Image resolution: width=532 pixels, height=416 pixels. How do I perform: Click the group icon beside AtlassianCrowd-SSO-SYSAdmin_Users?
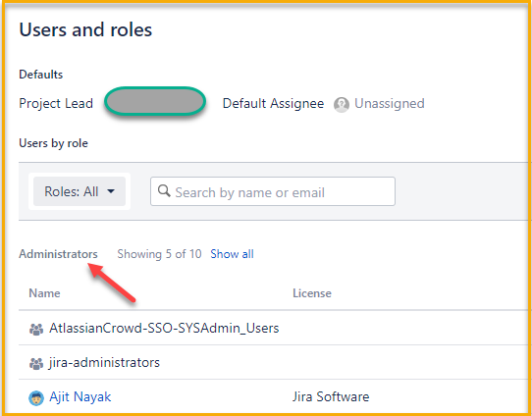[36, 329]
